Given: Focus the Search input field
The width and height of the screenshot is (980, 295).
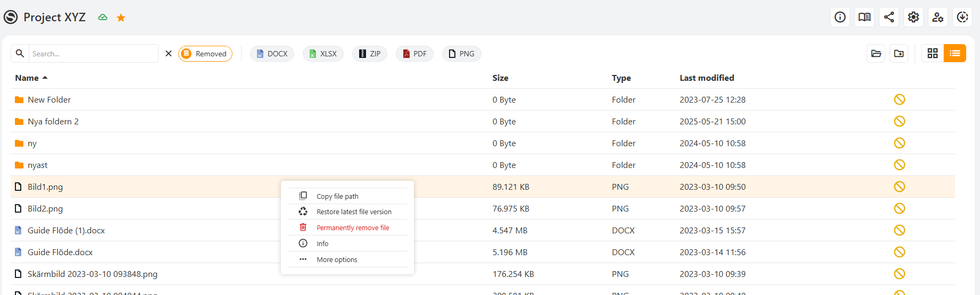Looking at the screenshot, I should 94,54.
